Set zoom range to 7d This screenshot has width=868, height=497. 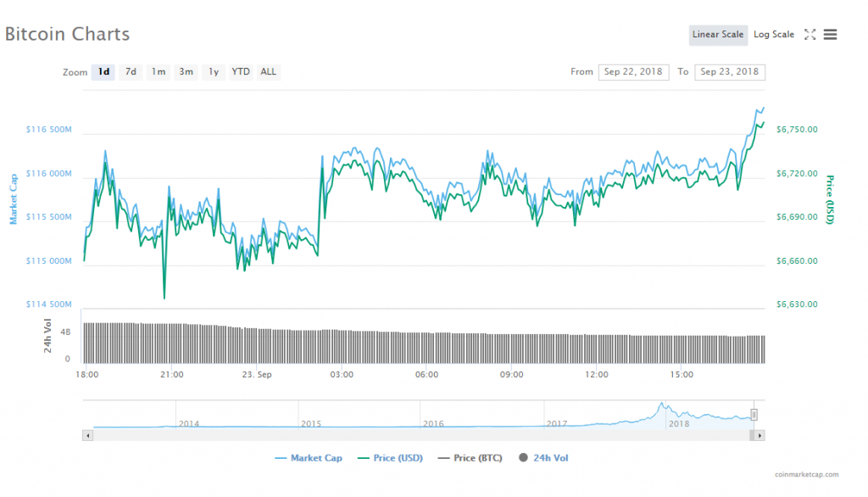point(131,72)
